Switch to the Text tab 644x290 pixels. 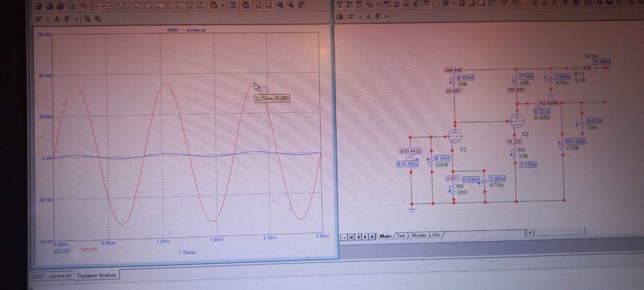tap(401, 235)
